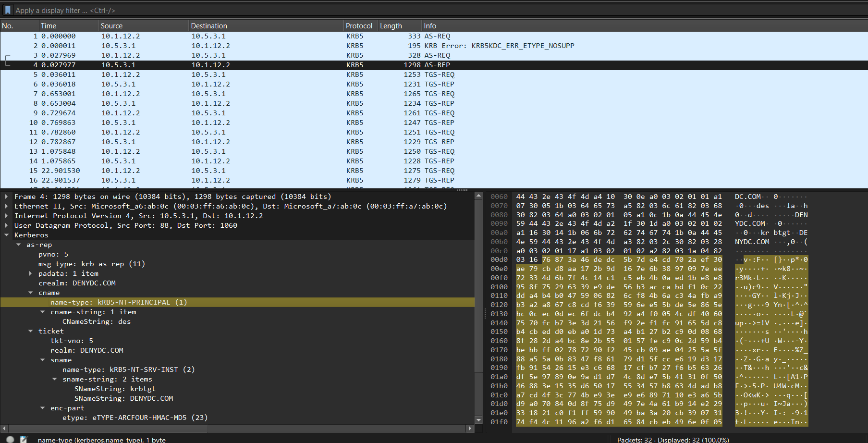Image resolution: width=868 pixels, height=443 pixels.
Task: Collapse the Kerberos tree node
Action: (x=6, y=235)
